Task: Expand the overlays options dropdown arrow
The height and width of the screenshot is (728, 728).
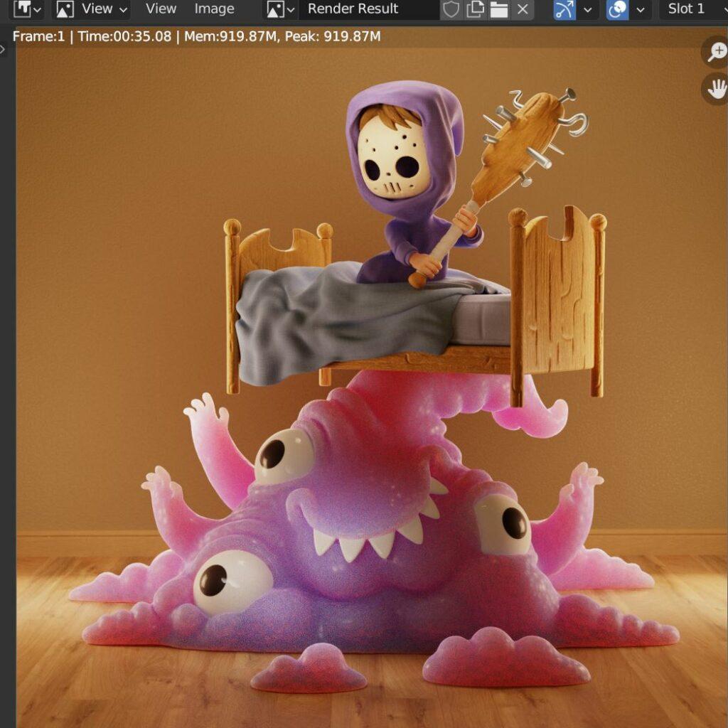Action: (641, 9)
